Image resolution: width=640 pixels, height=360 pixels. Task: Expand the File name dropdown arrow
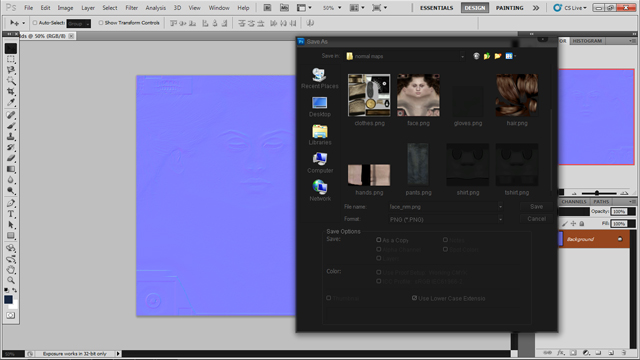click(x=500, y=207)
